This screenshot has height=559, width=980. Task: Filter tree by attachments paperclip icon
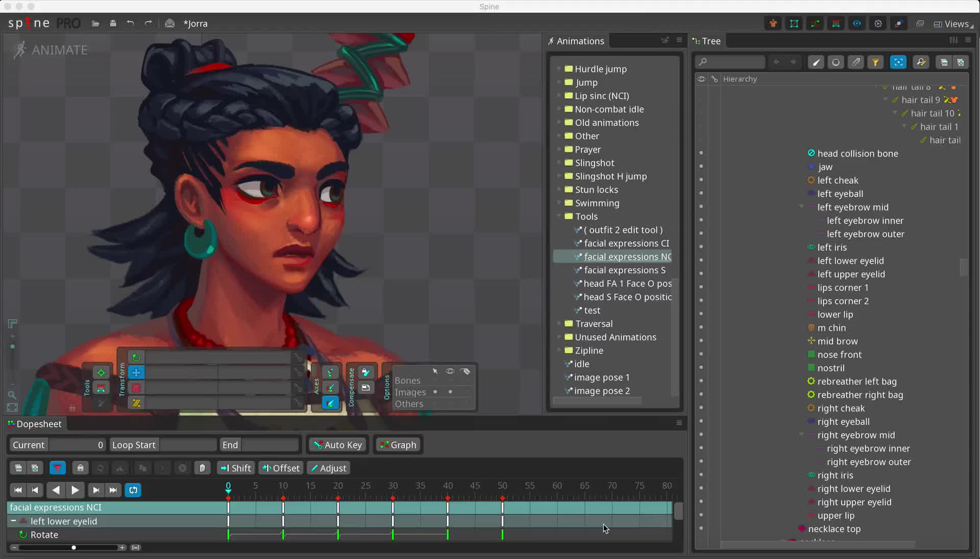[x=856, y=62]
